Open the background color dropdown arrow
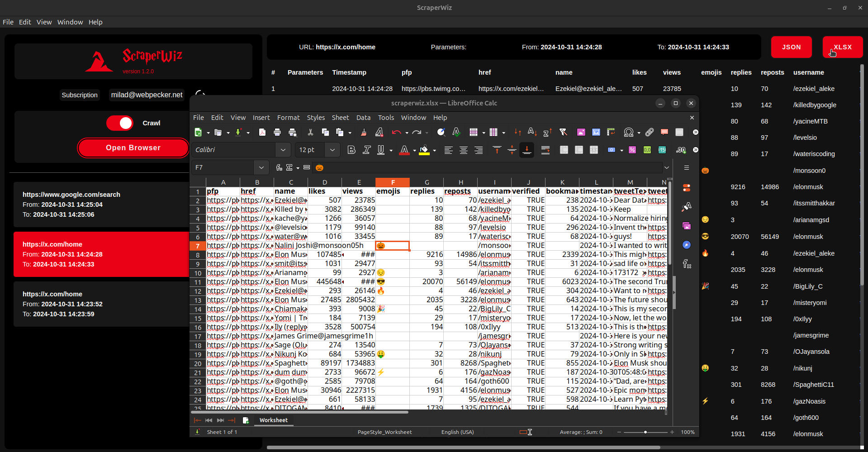The image size is (868, 452). [434, 150]
